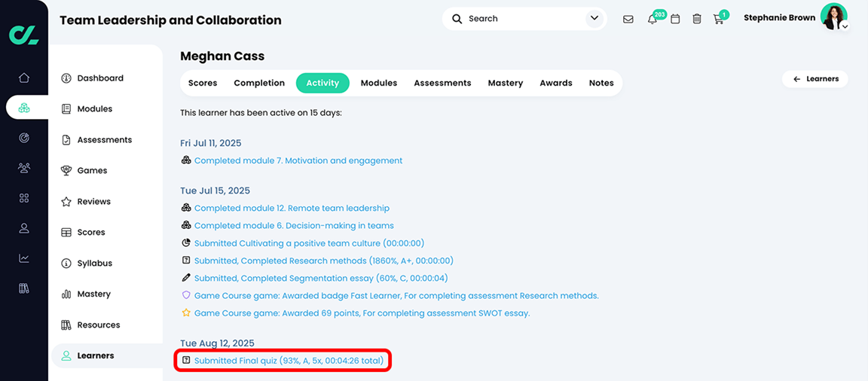Click the green site logo

(x=24, y=35)
